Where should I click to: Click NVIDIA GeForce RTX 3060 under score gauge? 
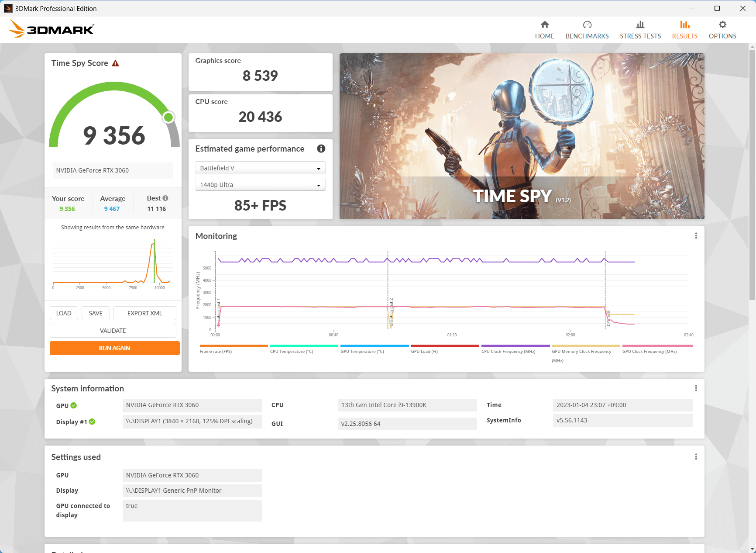click(x=113, y=170)
